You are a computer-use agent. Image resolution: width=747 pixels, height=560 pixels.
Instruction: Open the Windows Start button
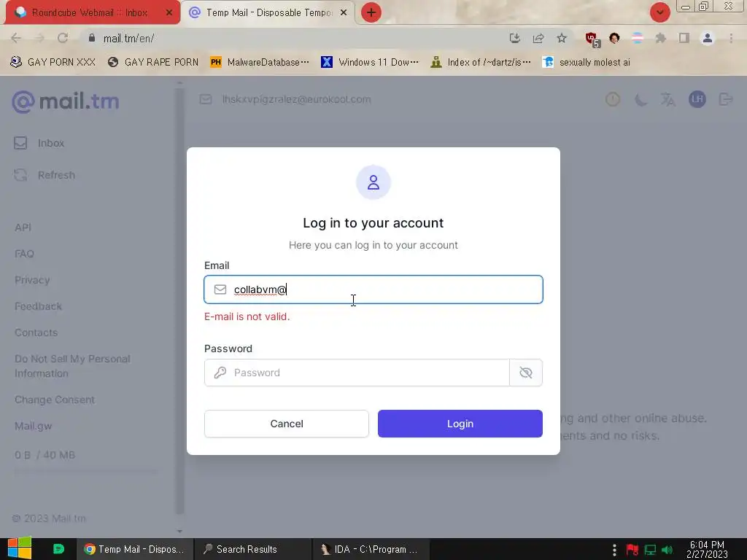point(20,548)
